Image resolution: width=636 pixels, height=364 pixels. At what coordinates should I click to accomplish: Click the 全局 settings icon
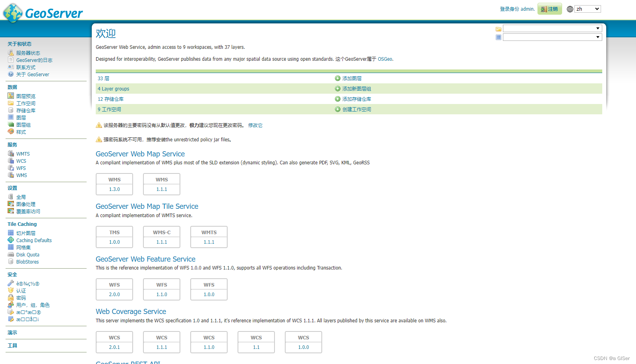coord(11,197)
